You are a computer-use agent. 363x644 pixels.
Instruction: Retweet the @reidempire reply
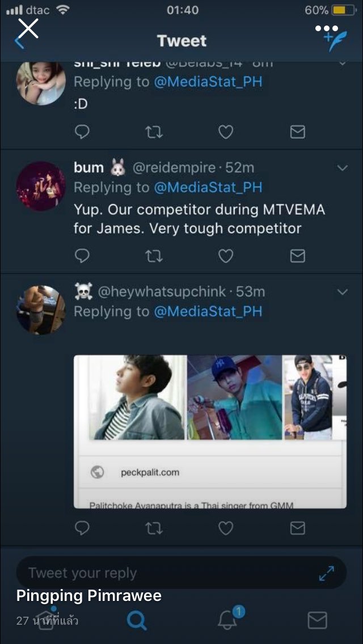[154, 256]
